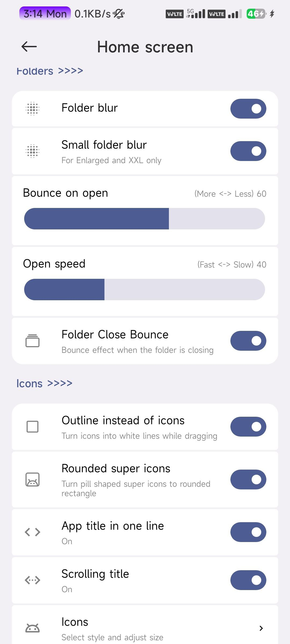Disable the Folder blur toggle
The height and width of the screenshot is (644, 290).
coord(248,109)
